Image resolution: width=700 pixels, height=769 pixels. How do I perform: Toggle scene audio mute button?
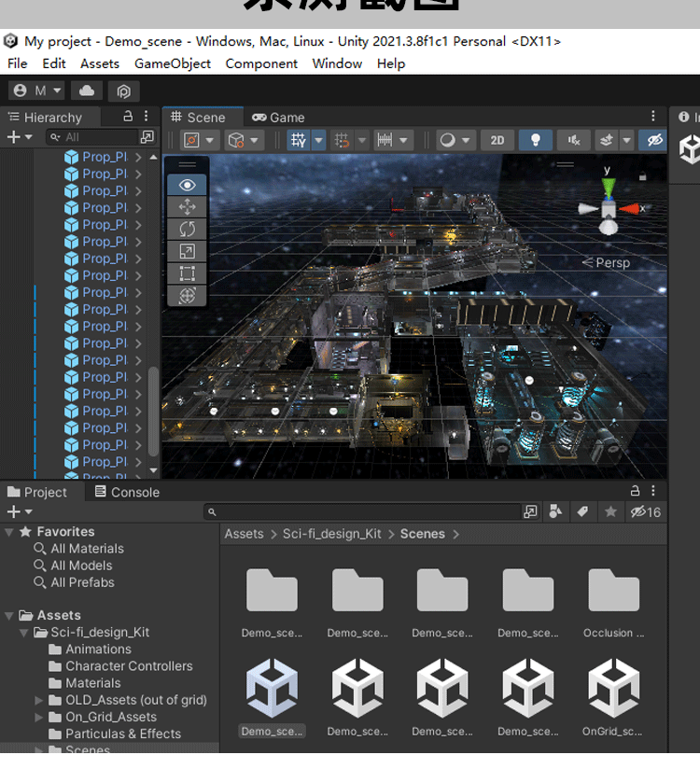click(574, 140)
